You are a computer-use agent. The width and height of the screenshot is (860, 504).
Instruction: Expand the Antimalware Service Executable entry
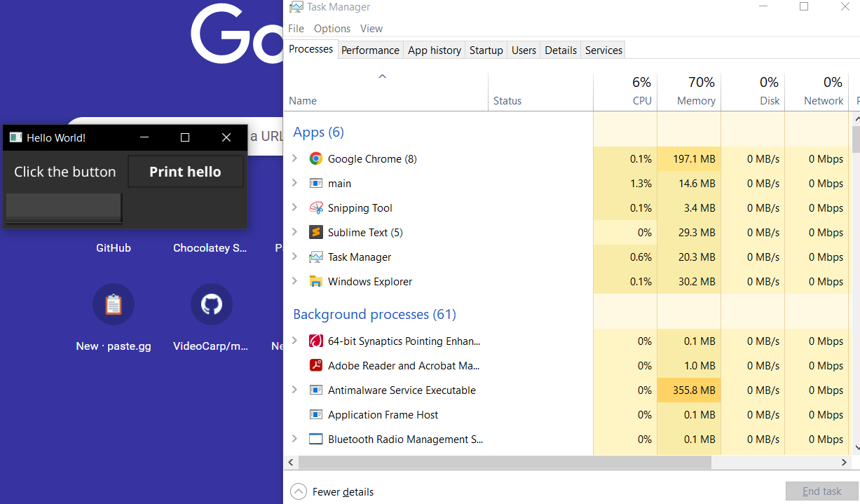pos(295,390)
